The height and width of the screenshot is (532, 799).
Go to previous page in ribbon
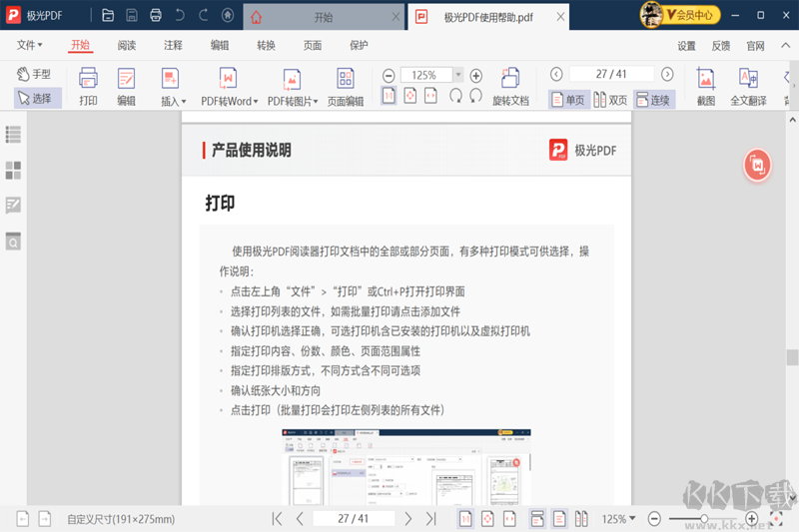tap(556, 74)
